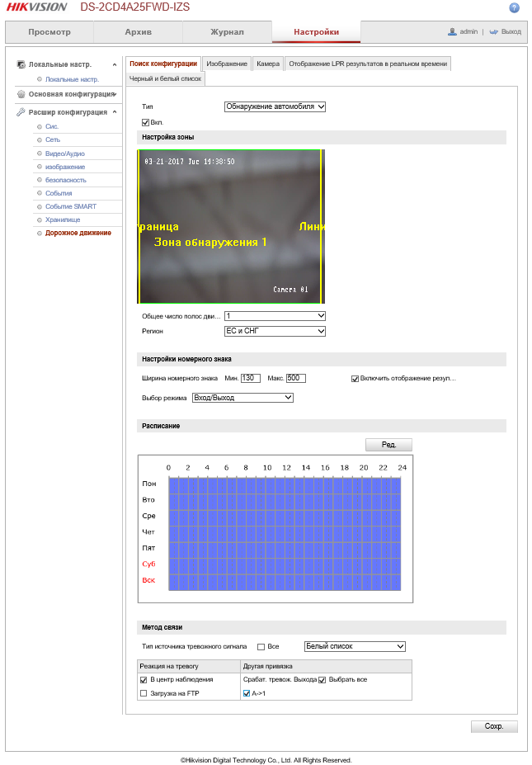Open Отображение LPR результатов tab
532x765 pixels.
click(x=368, y=64)
